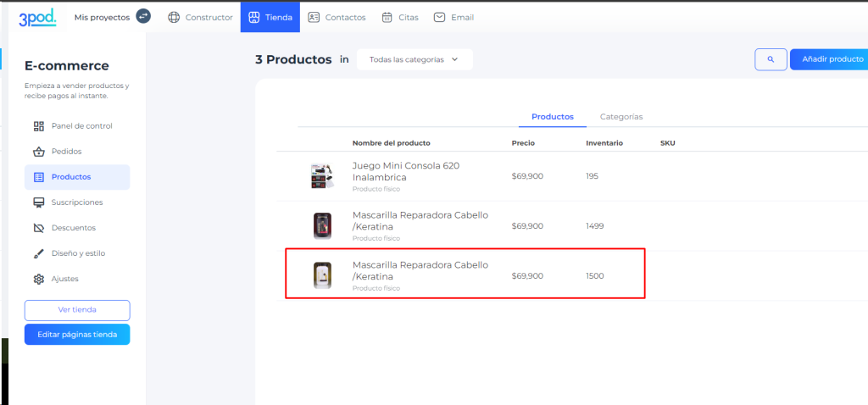This screenshot has width=868, height=405.
Task: Switch to the Categorías tab
Action: point(621,117)
